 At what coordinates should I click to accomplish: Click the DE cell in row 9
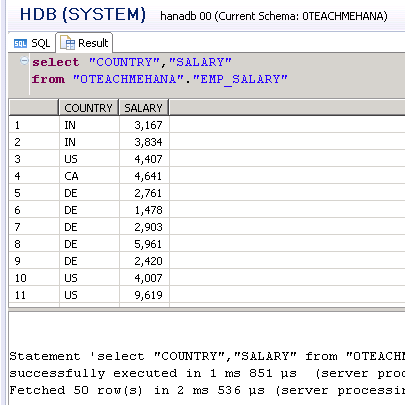(x=89, y=261)
